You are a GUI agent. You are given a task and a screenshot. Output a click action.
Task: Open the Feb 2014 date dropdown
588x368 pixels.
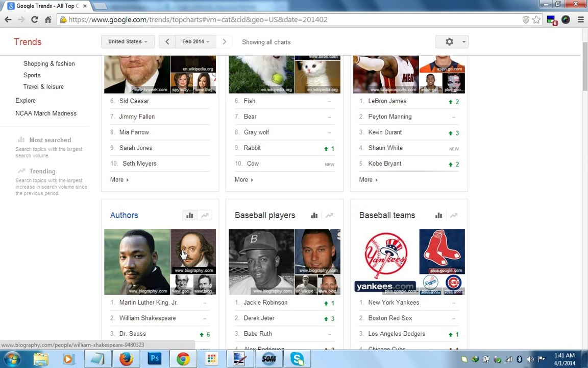point(196,42)
